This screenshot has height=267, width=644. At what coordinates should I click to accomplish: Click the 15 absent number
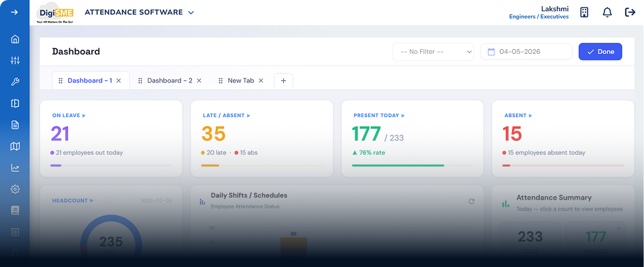point(512,134)
